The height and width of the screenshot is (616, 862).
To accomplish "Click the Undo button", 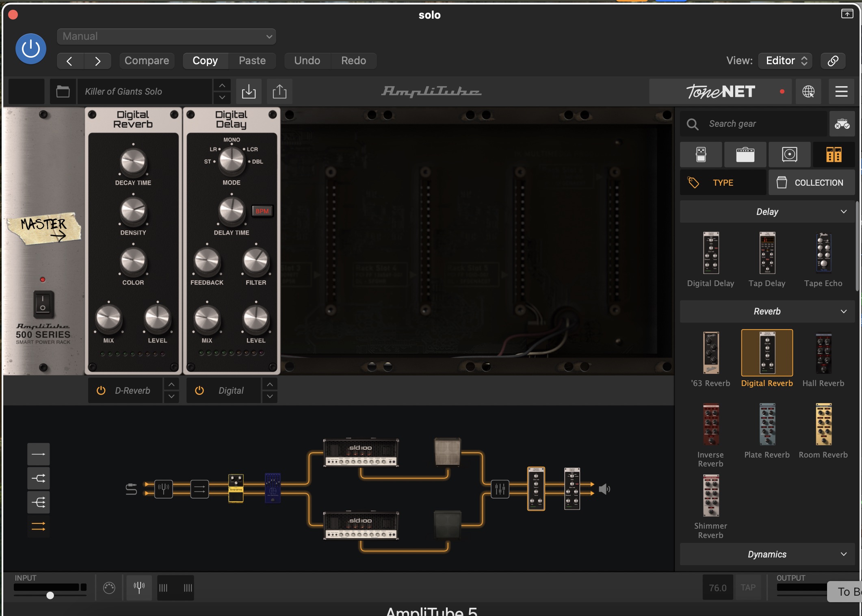I will coord(307,61).
